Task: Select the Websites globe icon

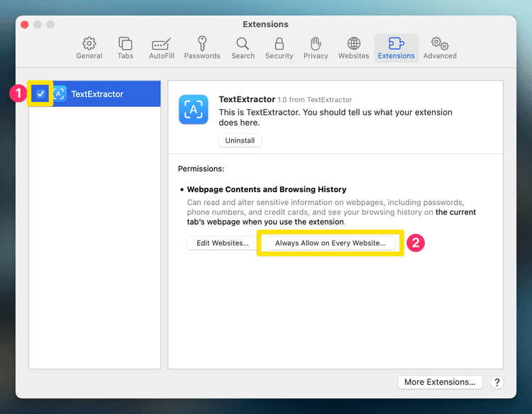Action: 353,44
